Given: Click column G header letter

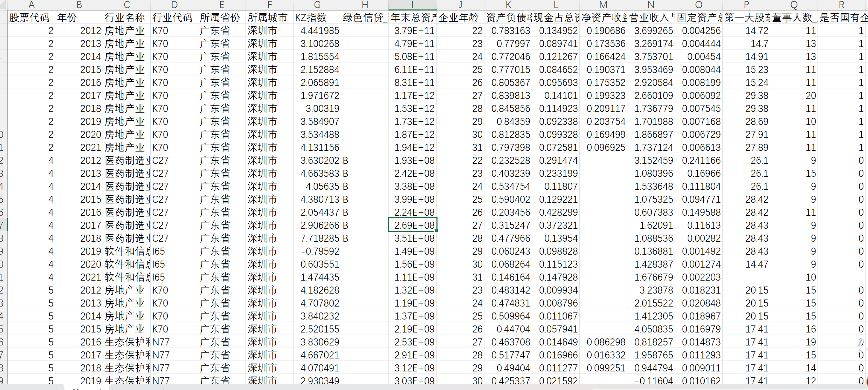Looking at the screenshot, I should (317, 5).
